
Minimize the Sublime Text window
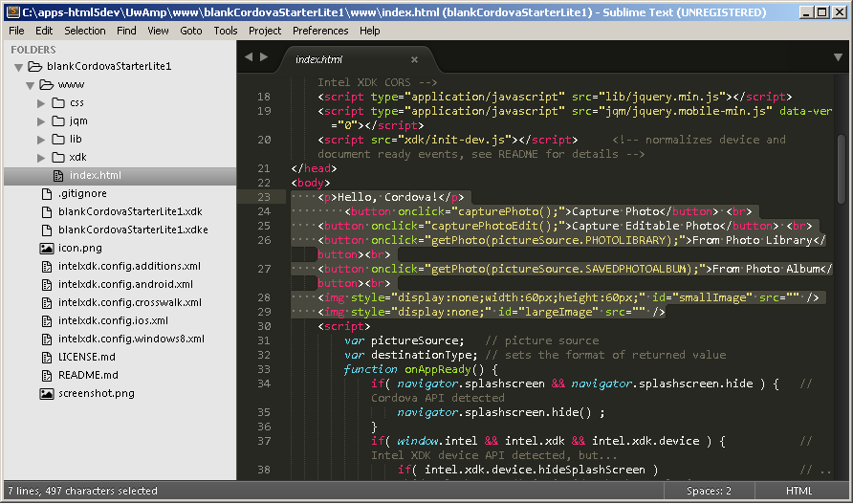tap(807, 12)
